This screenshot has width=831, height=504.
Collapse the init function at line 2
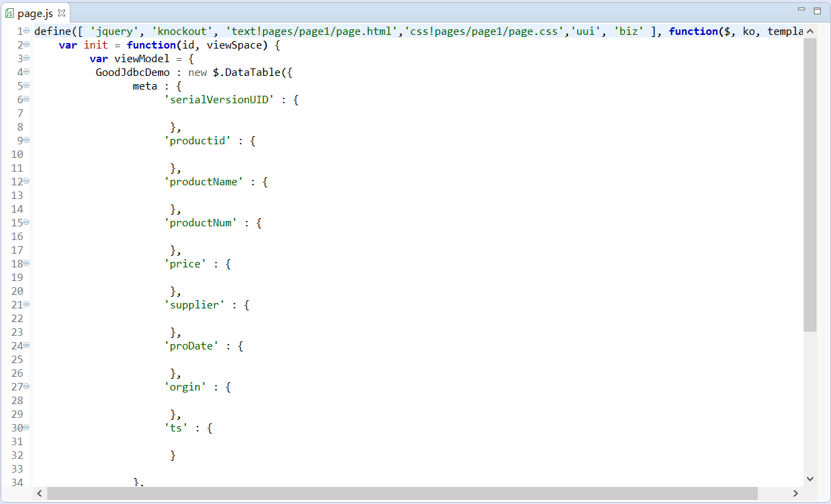click(26, 44)
